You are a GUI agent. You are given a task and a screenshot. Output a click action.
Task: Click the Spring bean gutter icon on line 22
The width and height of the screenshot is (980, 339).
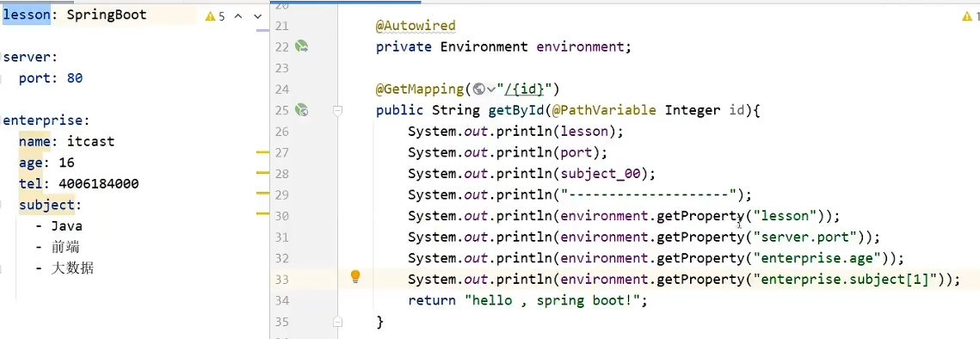pyautogui.click(x=302, y=46)
